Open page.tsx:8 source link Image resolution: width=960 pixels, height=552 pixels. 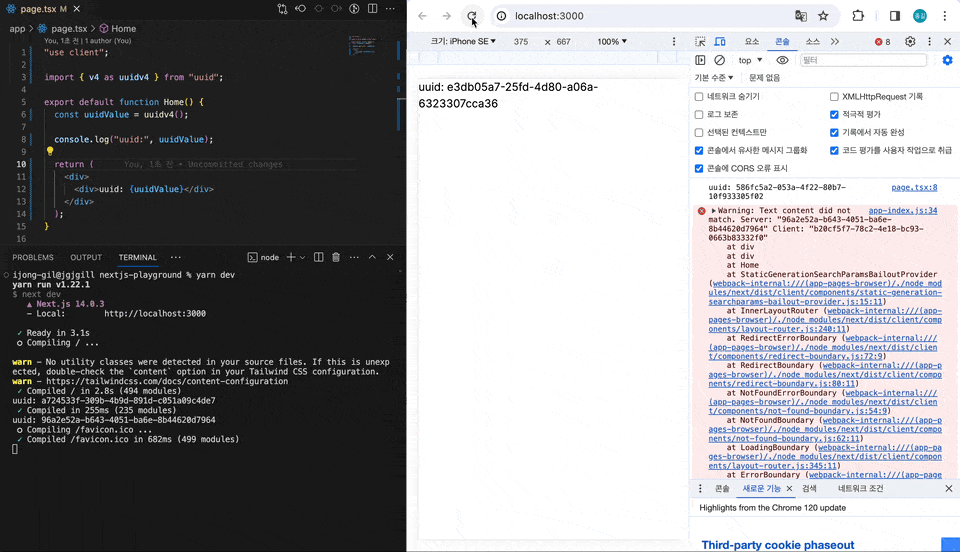tap(914, 187)
